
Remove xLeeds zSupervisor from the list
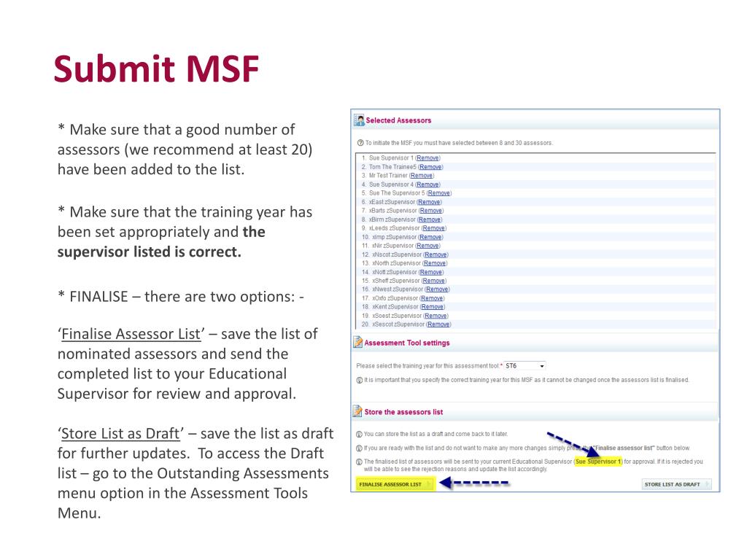pos(433,228)
